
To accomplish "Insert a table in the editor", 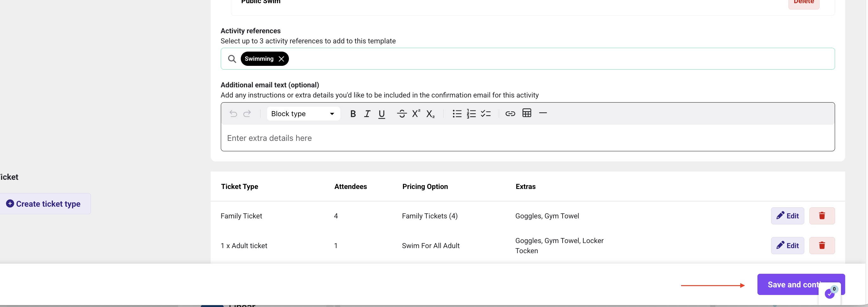I will 527,113.
